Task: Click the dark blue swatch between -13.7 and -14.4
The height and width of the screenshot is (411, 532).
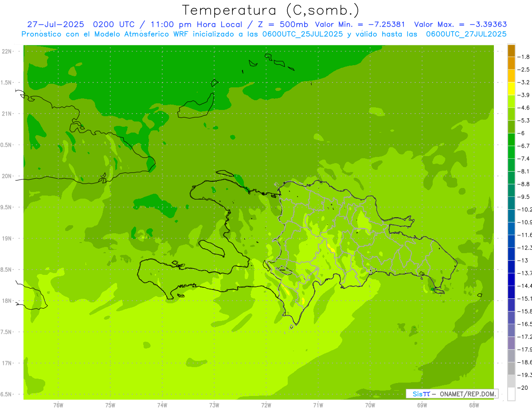Action: (x=511, y=279)
